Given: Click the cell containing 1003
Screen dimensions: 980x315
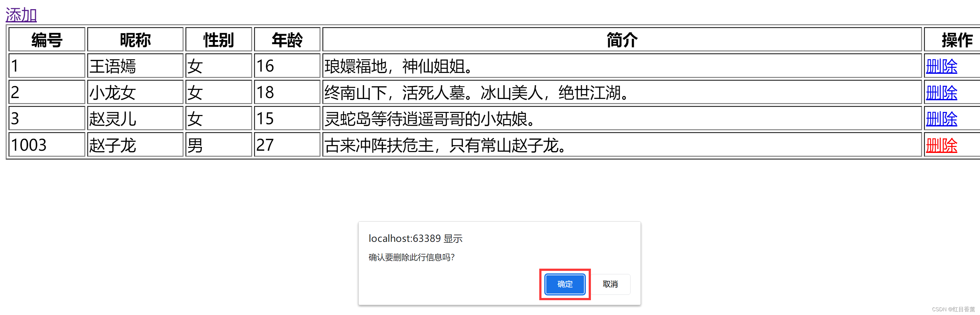Looking at the screenshot, I should [x=47, y=145].
